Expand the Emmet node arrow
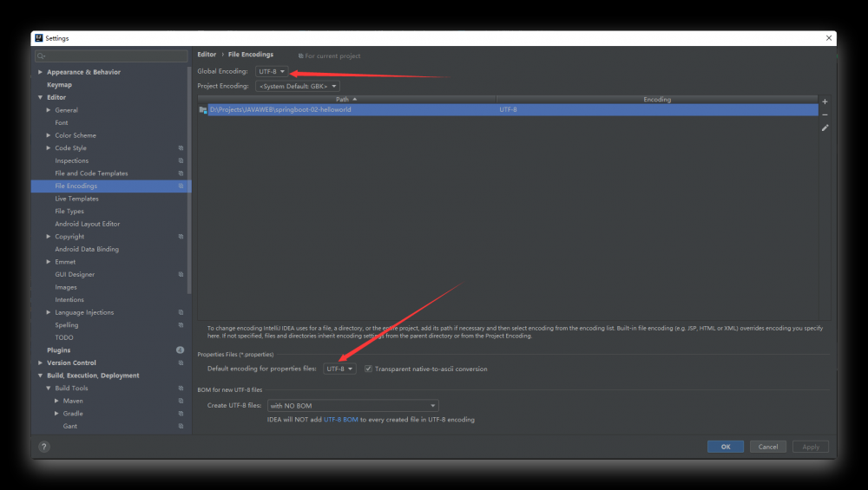Screen dimensions: 868x490 48,262
